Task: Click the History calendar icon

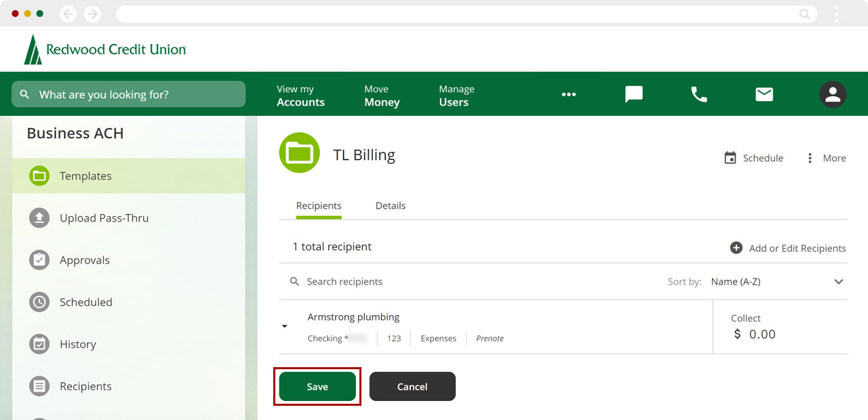Action: tap(39, 344)
